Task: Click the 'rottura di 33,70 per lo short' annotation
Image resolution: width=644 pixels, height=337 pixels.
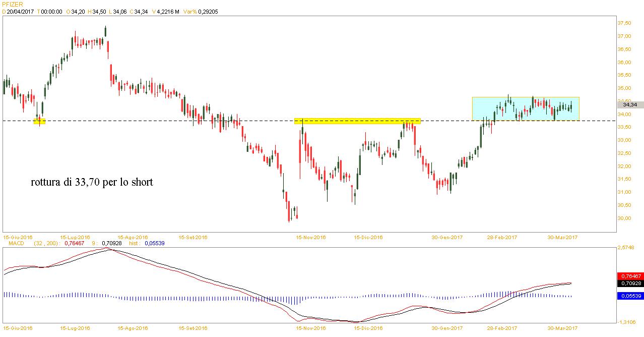Action: point(92,182)
